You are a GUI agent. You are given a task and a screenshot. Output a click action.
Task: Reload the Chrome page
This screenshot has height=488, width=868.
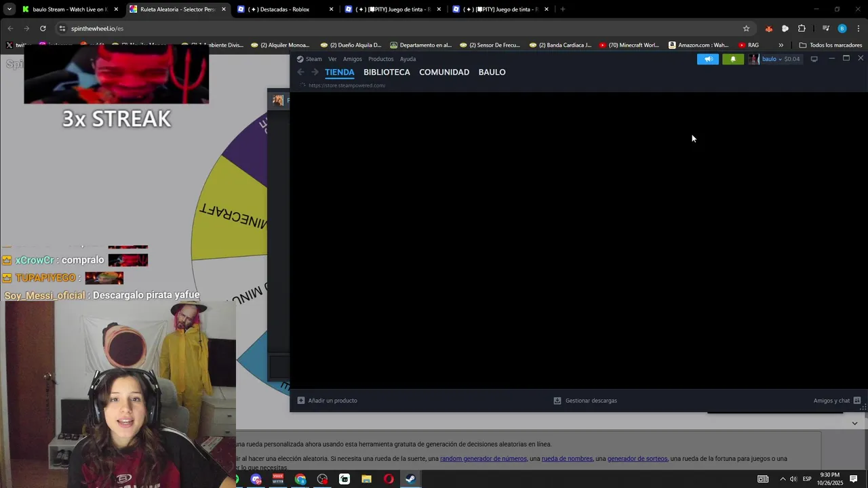(x=43, y=28)
